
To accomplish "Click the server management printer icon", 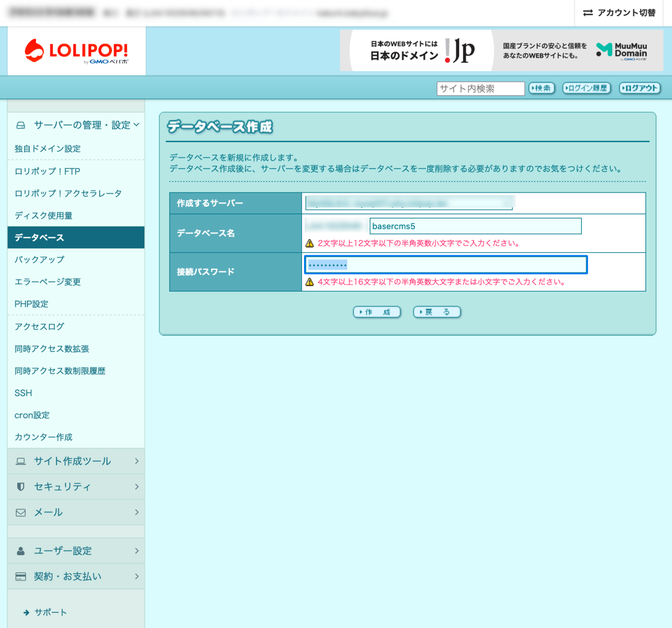I will click(21, 125).
